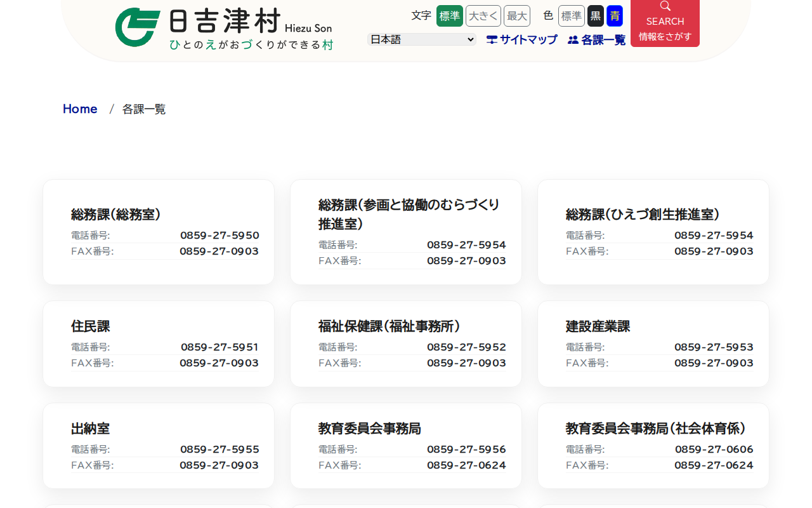Set text size to 標準
The height and width of the screenshot is (508, 812).
450,16
